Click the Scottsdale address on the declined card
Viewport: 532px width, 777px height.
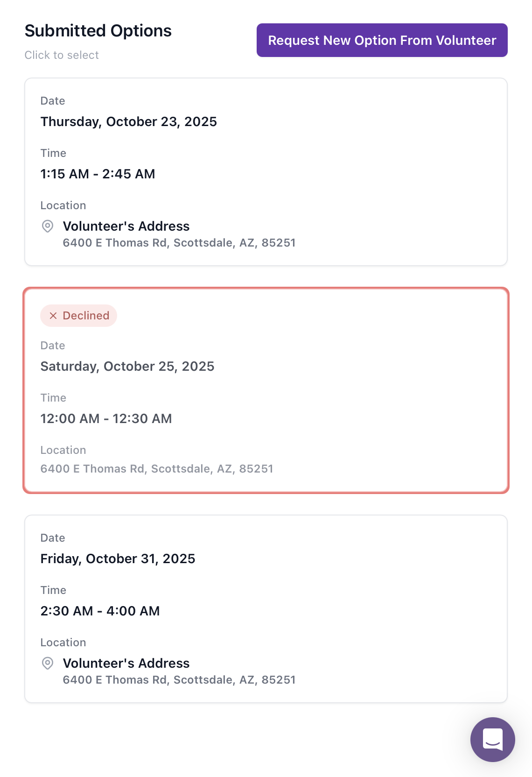click(x=157, y=468)
